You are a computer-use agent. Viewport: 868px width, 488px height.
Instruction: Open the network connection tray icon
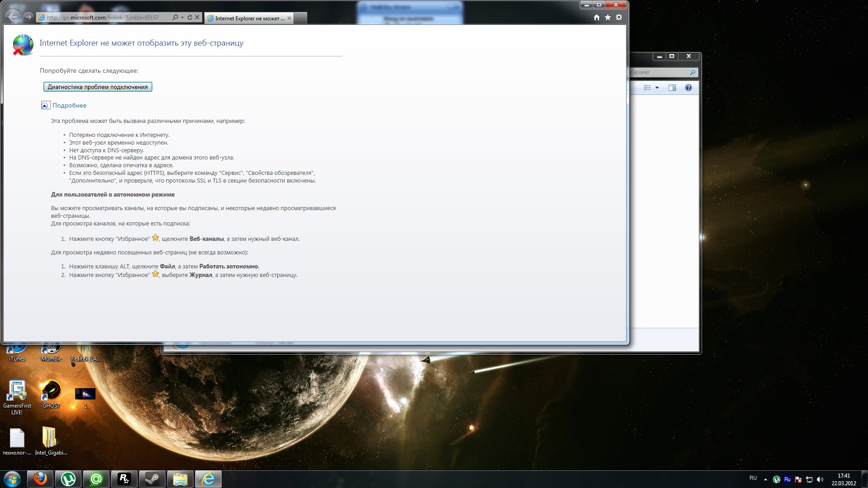(x=809, y=479)
